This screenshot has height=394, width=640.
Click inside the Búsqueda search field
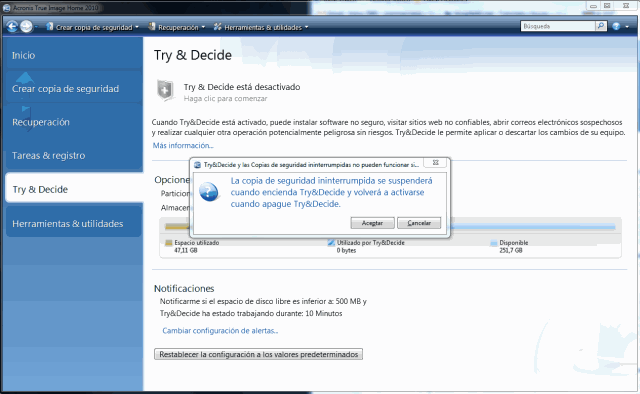click(558, 26)
